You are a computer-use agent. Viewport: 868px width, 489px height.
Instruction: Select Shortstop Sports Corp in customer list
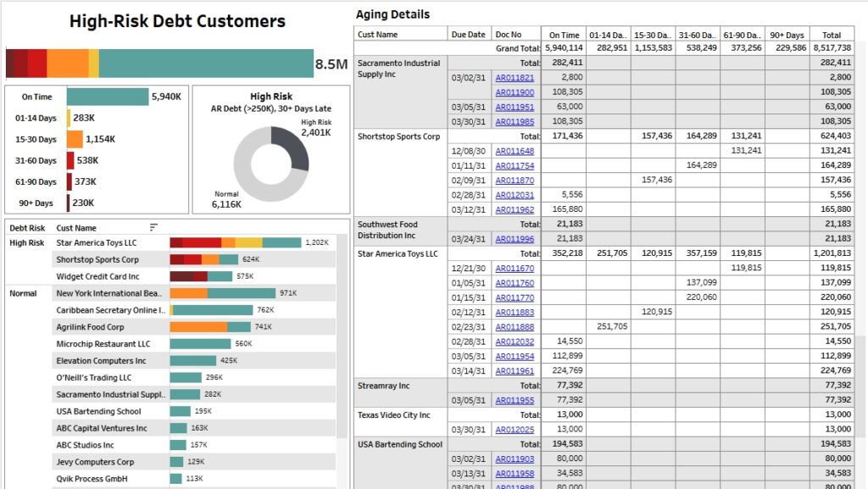[97, 259]
